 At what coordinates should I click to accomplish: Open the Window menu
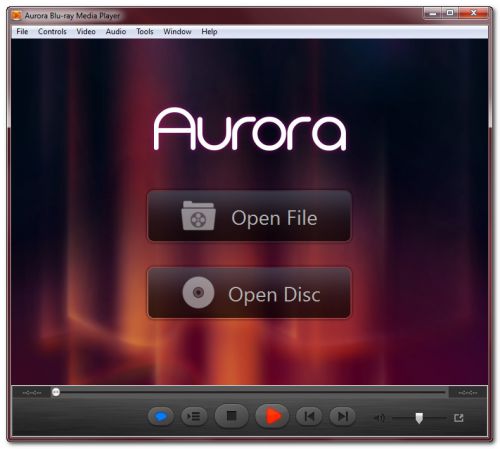[177, 32]
